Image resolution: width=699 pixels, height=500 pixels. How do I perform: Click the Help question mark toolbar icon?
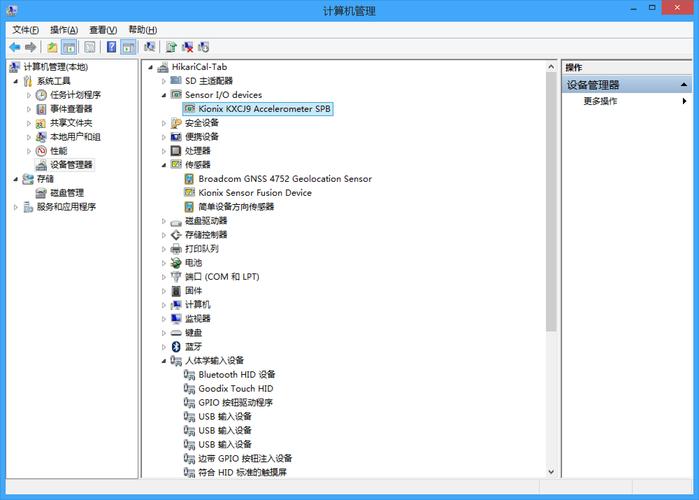pyautogui.click(x=111, y=47)
